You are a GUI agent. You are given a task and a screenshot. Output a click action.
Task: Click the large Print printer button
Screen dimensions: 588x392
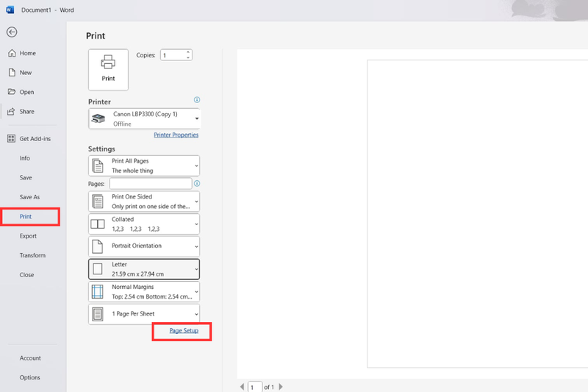(108, 69)
